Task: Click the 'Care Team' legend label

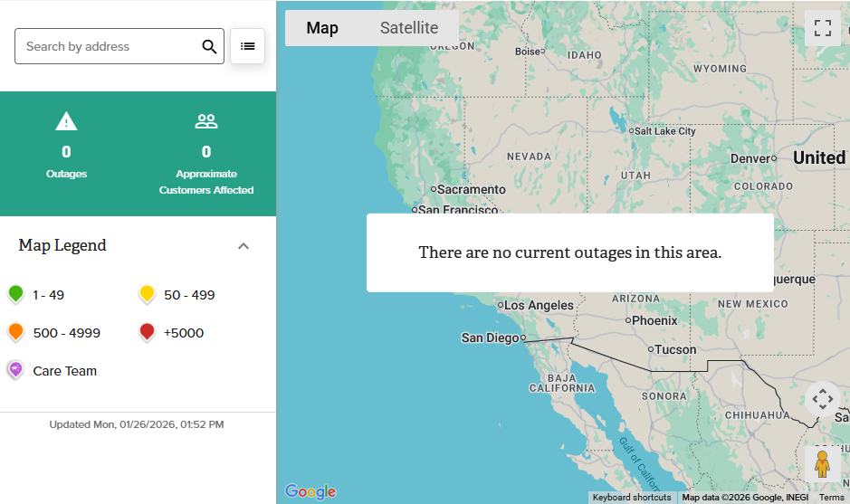Action: [x=64, y=371]
